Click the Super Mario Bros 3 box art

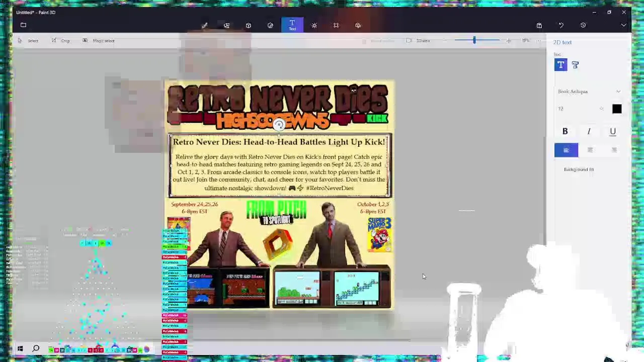[379, 234]
